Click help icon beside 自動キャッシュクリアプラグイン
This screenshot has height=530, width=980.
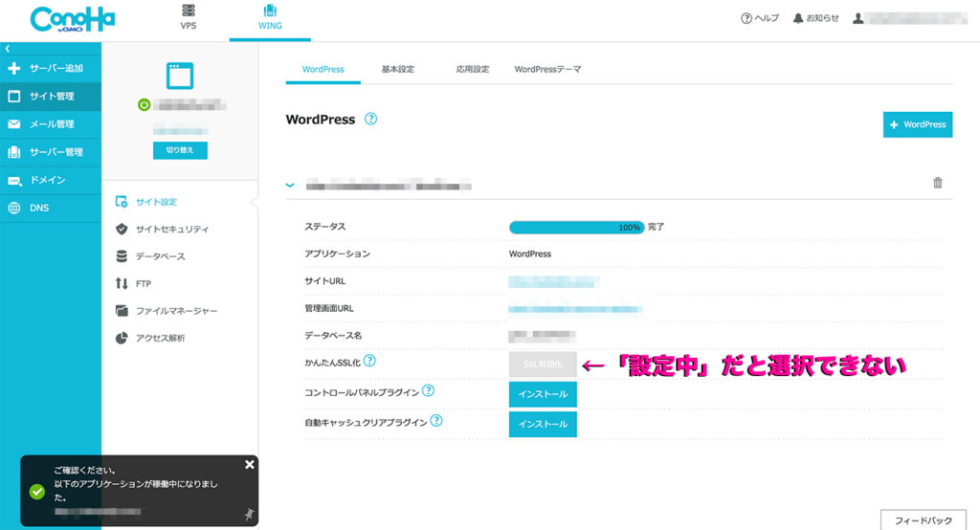tap(436, 421)
